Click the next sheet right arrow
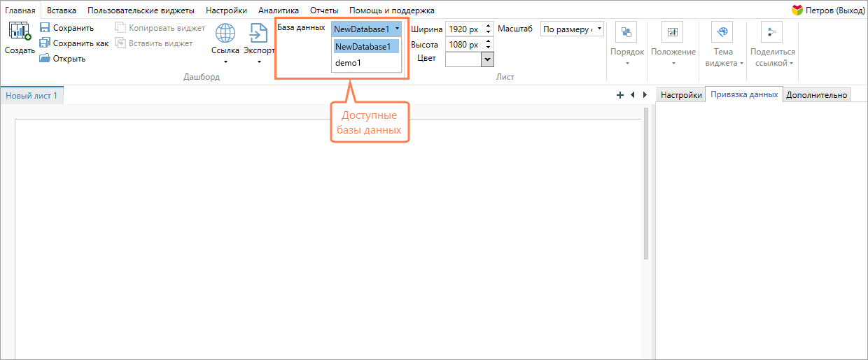The height and width of the screenshot is (360, 868). [645, 95]
